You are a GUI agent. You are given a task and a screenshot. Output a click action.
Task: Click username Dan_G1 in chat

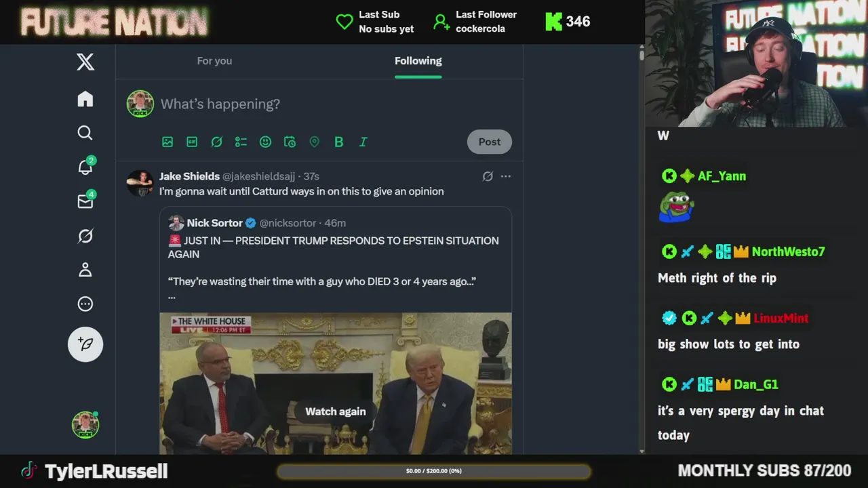click(755, 384)
